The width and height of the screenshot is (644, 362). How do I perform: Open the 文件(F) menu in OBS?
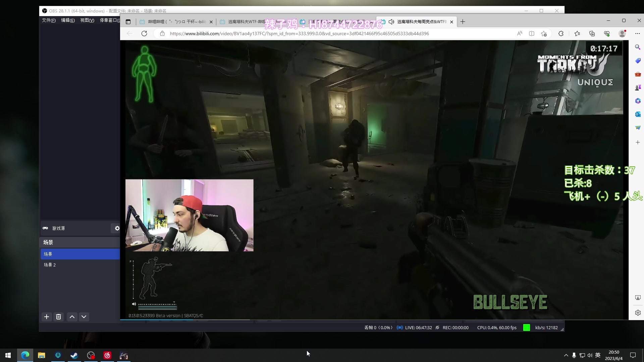coord(49,20)
